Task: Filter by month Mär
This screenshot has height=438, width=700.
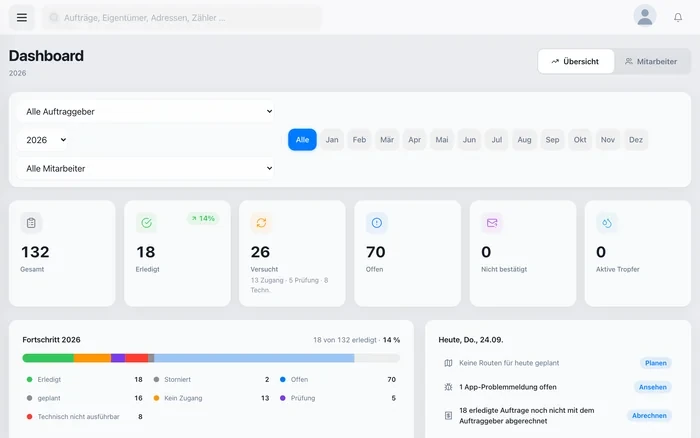Action: 387,140
